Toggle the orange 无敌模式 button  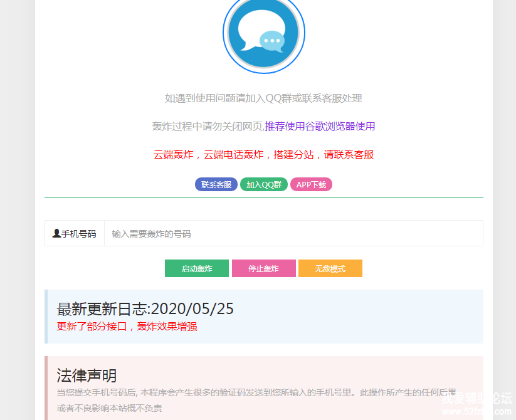click(x=330, y=268)
